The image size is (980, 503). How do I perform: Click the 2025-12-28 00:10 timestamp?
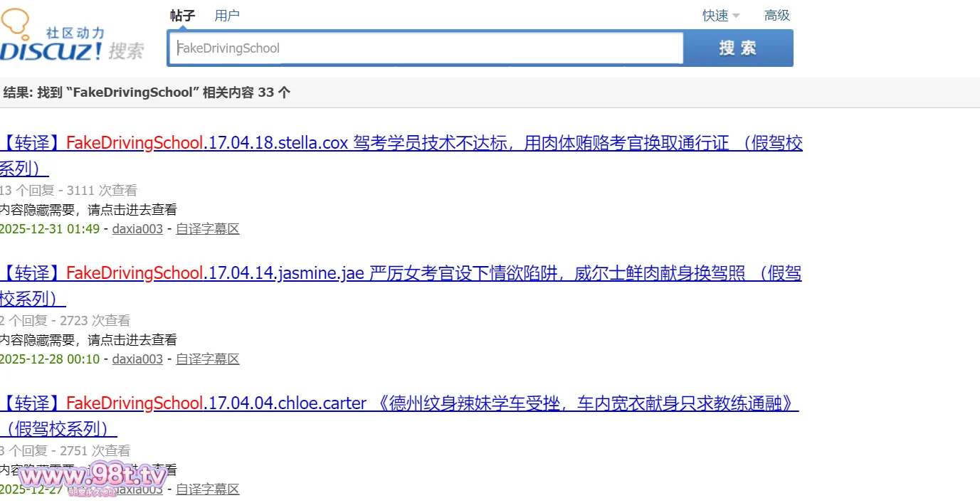click(49, 359)
